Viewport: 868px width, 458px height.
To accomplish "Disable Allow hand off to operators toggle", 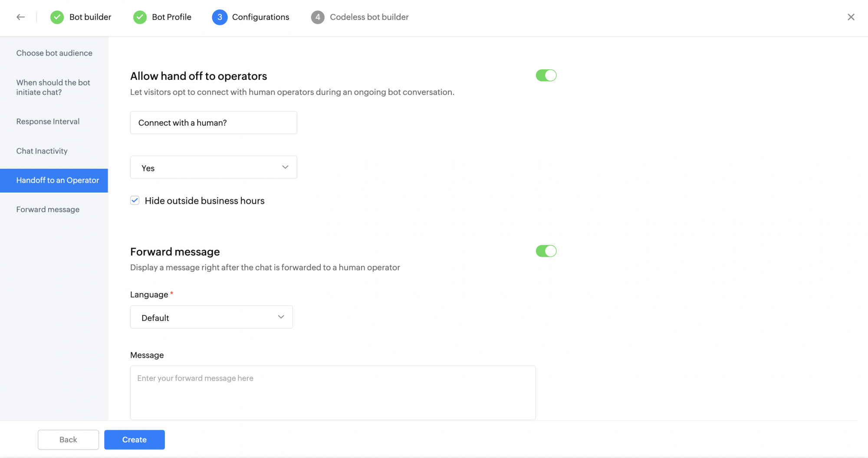I will pos(546,75).
